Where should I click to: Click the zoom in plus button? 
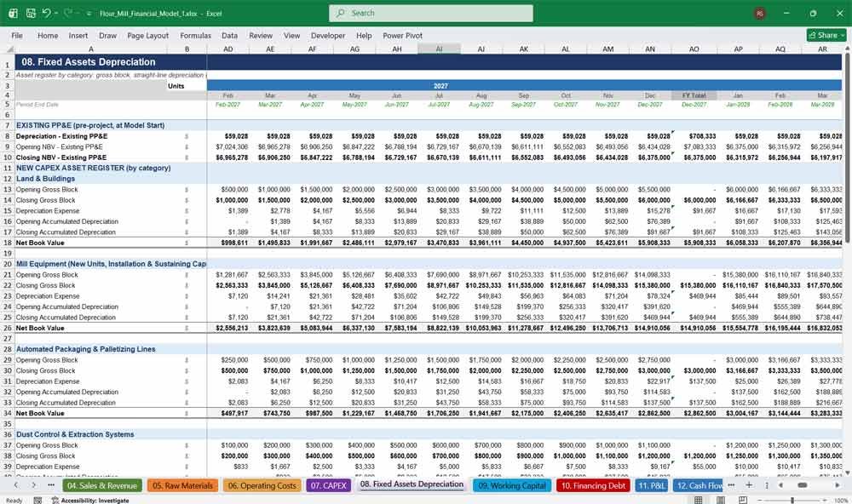[x=826, y=501]
